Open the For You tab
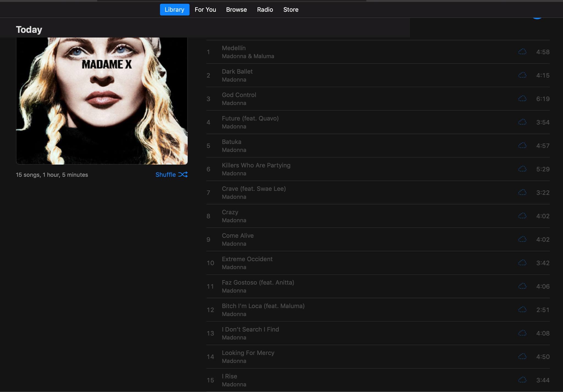The image size is (563, 392). 205,10
